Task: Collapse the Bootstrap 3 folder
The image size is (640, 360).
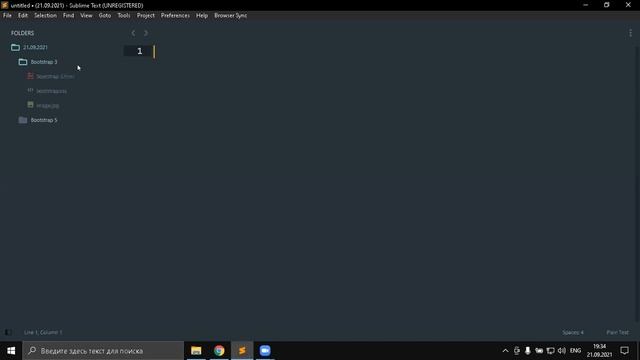Action: [x=23, y=62]
